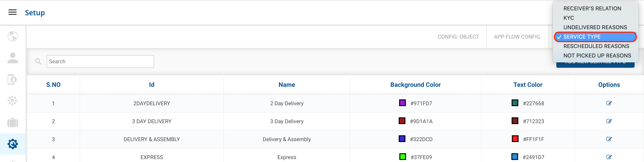The image size is (644, 162).
Task: Click the purple #971FD7 background color swatch
Action: 402,103
